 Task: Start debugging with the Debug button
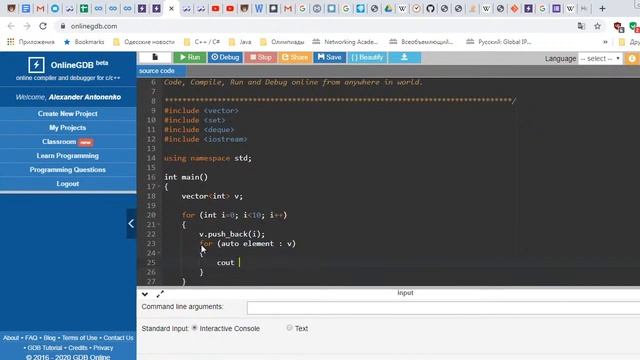point(225,58)
